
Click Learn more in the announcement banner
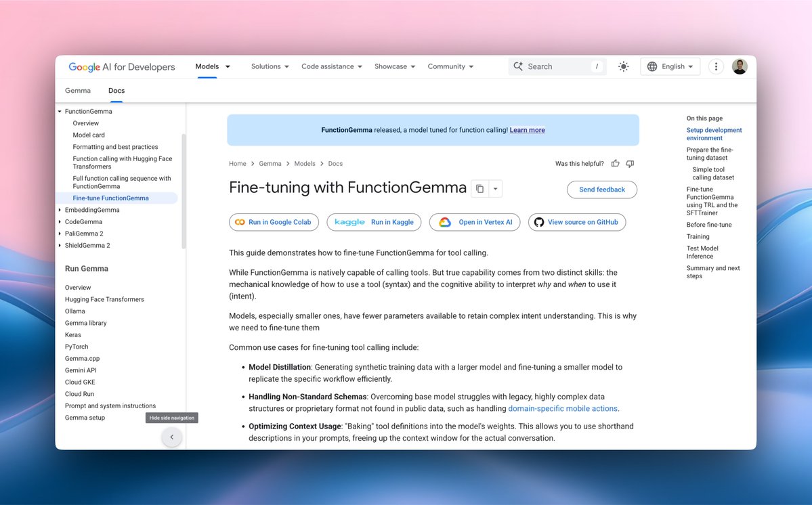(x=527, y=131)
